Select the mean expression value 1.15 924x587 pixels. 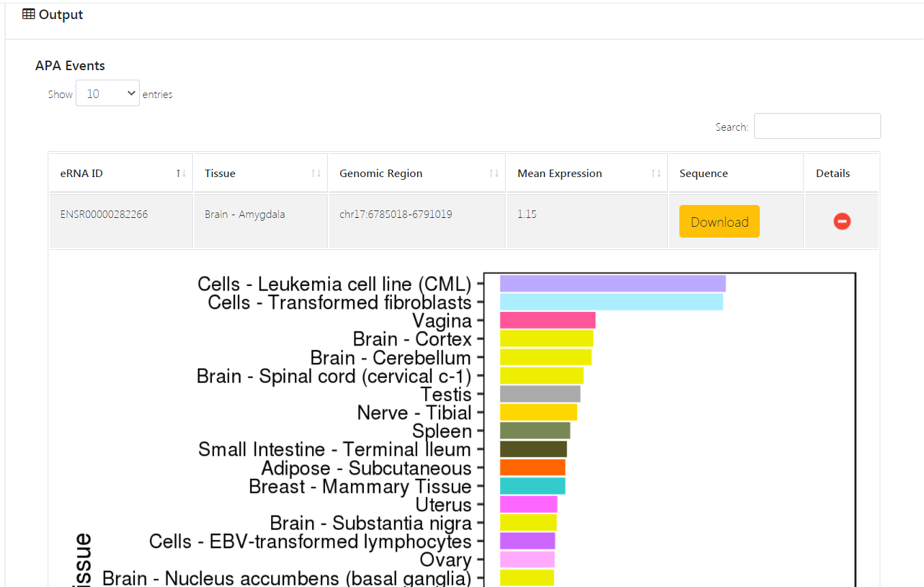pos(527,215)
